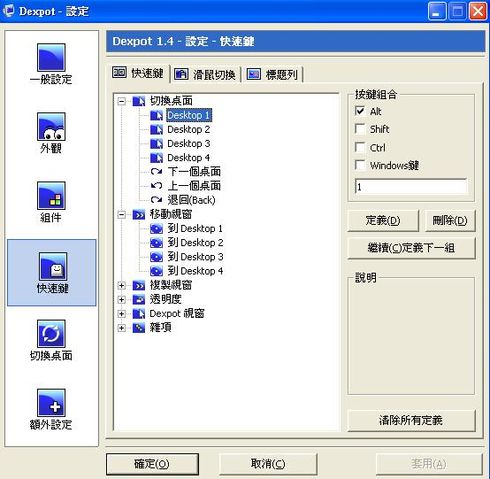
Task: Expand the 複製視窗 tree node
Action: (122, 285)
